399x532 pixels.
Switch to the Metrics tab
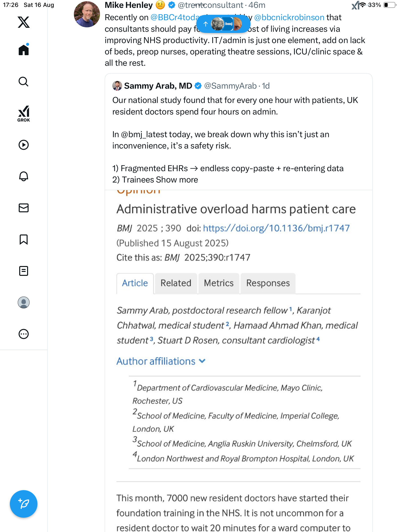click(x=219, y=283)
